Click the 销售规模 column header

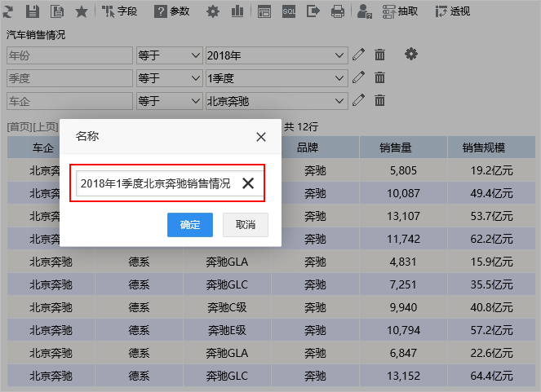(x=484, y=148)
